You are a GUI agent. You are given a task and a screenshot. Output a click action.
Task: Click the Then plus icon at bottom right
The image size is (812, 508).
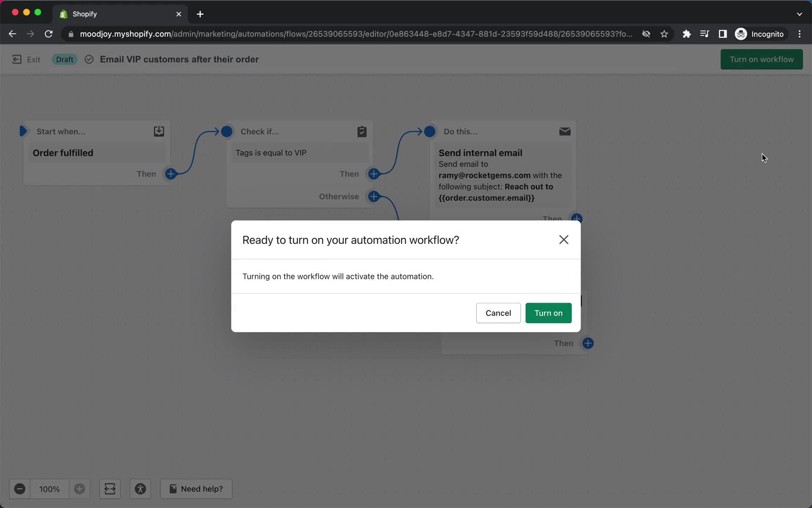pos(587,344)
